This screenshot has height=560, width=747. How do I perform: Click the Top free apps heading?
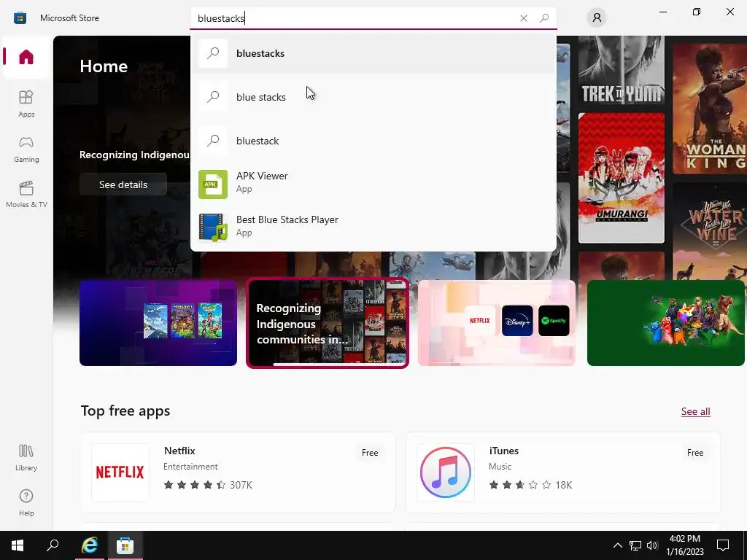(125, 411)
